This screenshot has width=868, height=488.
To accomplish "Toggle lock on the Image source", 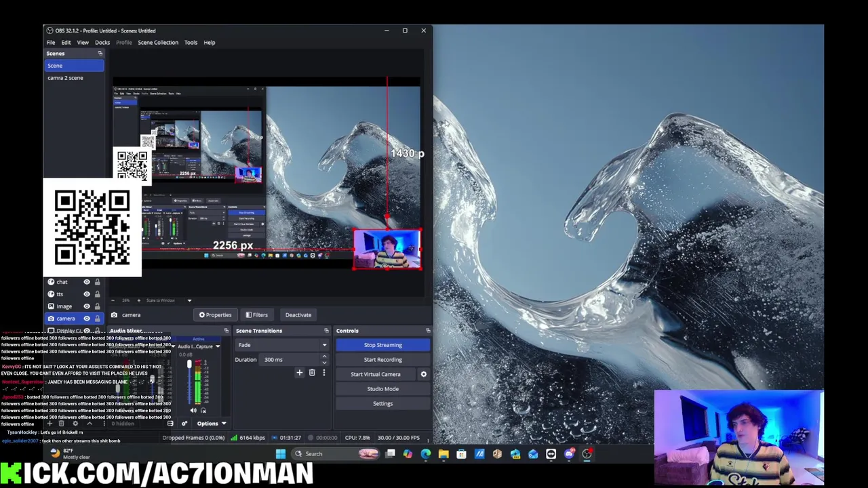I will pos(97,306).
